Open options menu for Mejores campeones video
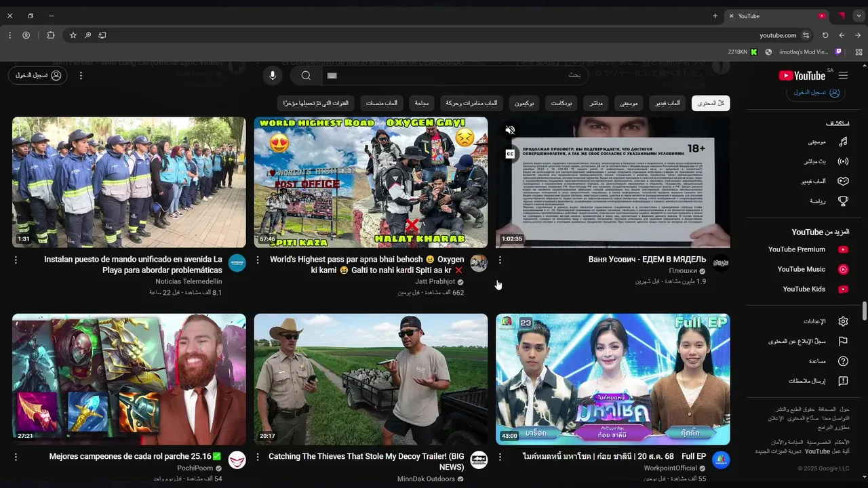 16,457
